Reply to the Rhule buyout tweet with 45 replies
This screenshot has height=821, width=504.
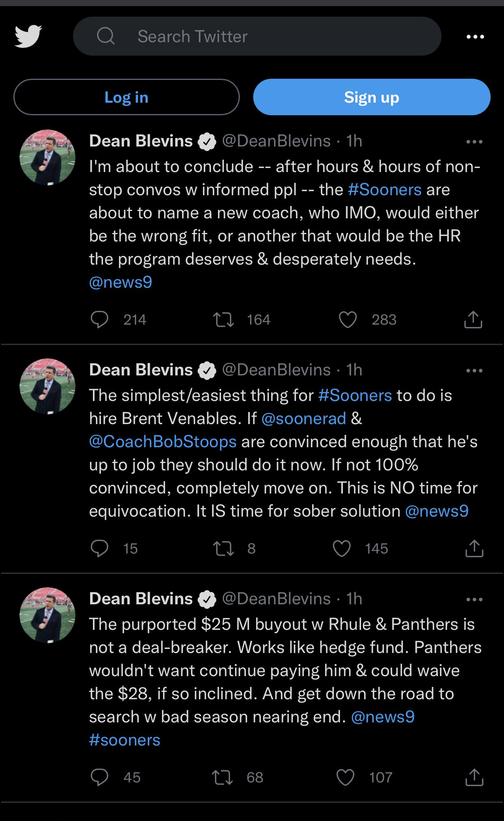tap(99, 777)
